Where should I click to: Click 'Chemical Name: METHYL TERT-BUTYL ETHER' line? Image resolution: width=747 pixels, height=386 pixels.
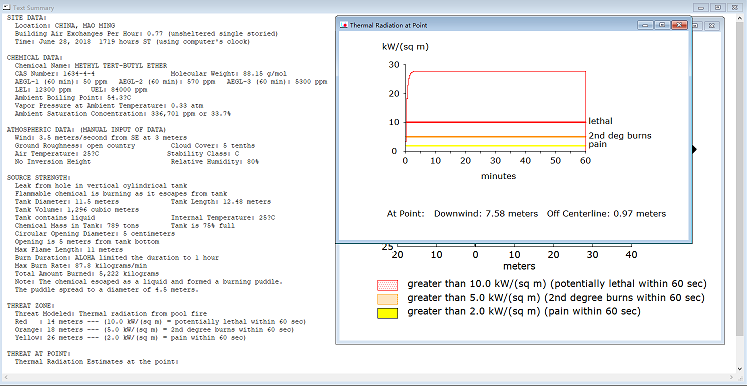click(91, 65)
